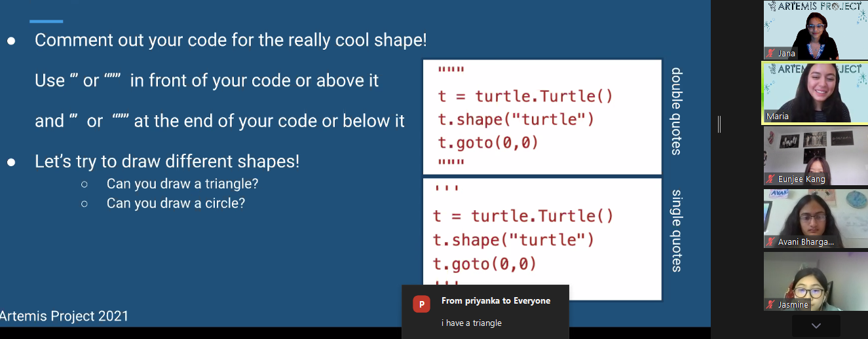The height and width of the screenshot is (339, 868).
Task: Click the double quotes code example box
Action: click(542, 117)
